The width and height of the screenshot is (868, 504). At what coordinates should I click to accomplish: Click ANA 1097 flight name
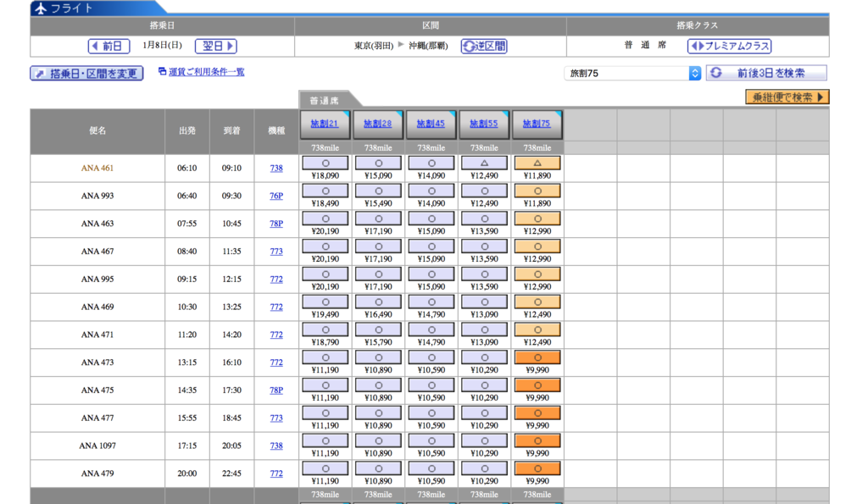point(97,446)
